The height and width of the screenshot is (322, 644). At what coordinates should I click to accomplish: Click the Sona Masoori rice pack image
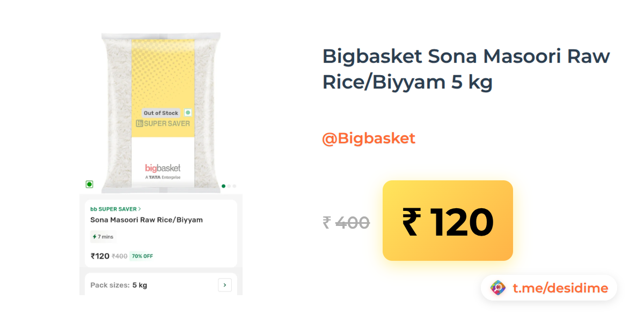162,112
